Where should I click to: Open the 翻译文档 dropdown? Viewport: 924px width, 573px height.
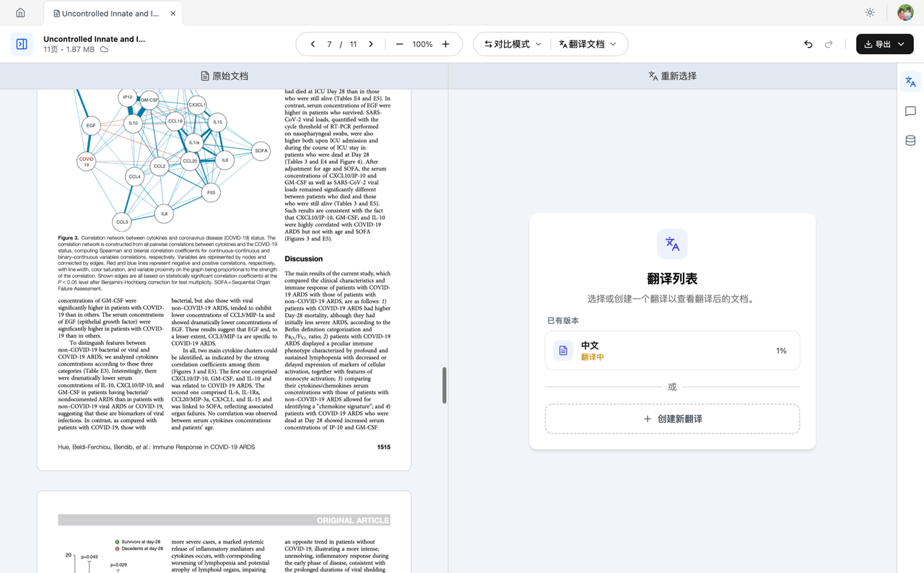[588, 44]
